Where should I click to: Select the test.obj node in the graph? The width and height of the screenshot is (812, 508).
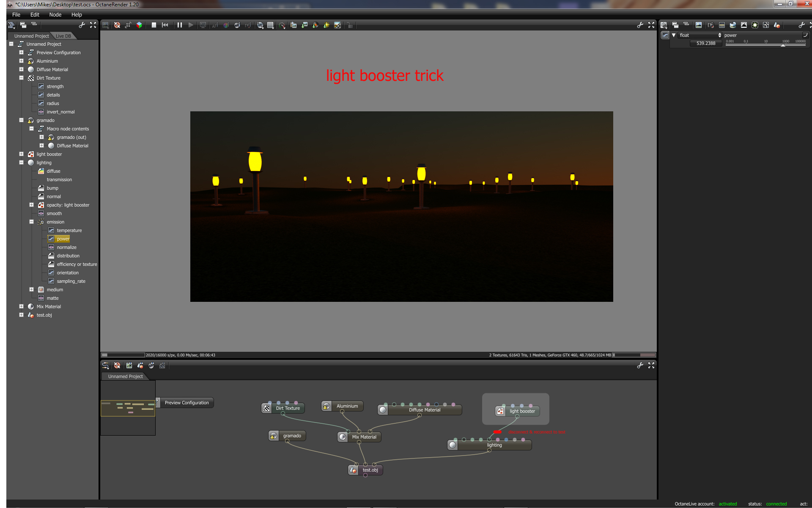[370, 470]
